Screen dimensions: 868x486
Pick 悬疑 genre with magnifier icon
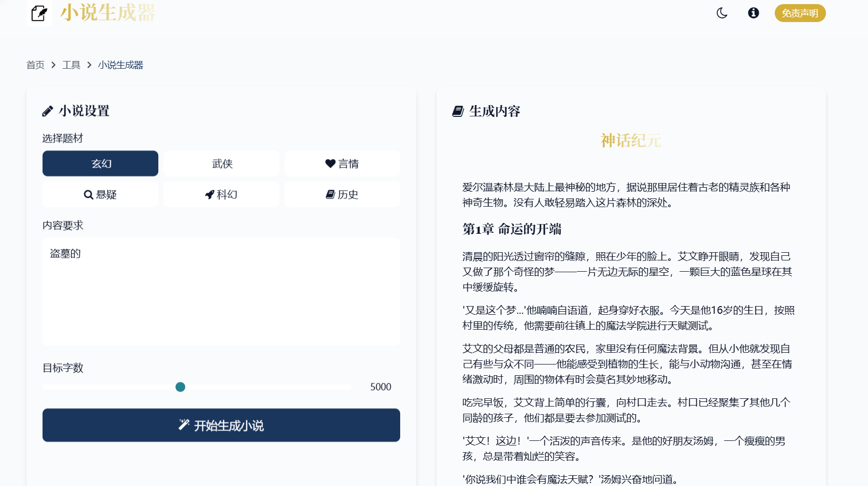coord(100,195)
